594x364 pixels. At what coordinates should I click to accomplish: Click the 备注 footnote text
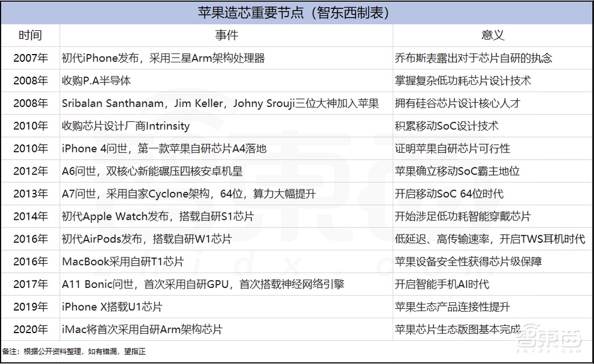pyautogui.click(x=71, y=351)
